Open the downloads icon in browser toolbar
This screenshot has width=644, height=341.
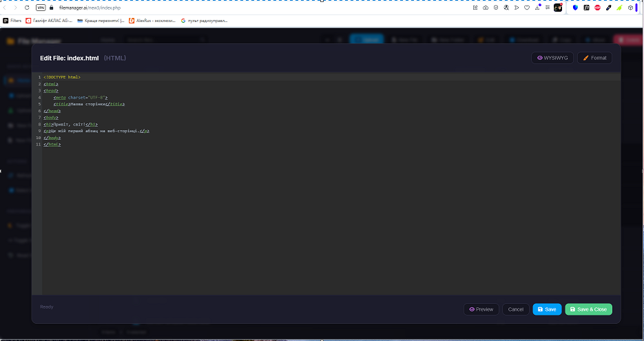[537, 8]
